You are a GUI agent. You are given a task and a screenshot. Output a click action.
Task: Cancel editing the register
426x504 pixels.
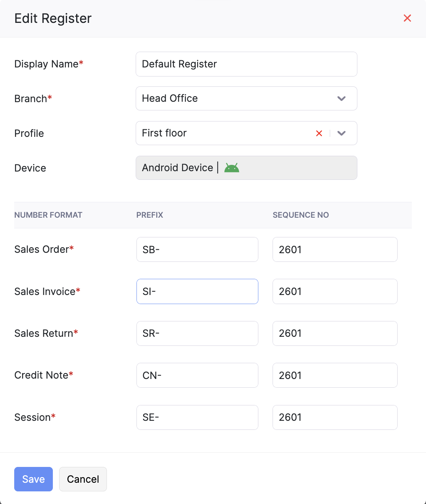point(83,479)
